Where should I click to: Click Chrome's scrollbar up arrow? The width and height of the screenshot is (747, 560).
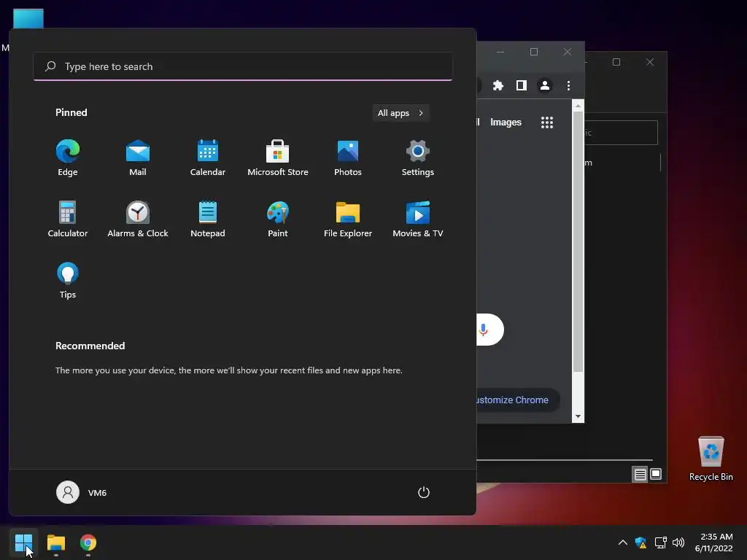pos(578,106)
